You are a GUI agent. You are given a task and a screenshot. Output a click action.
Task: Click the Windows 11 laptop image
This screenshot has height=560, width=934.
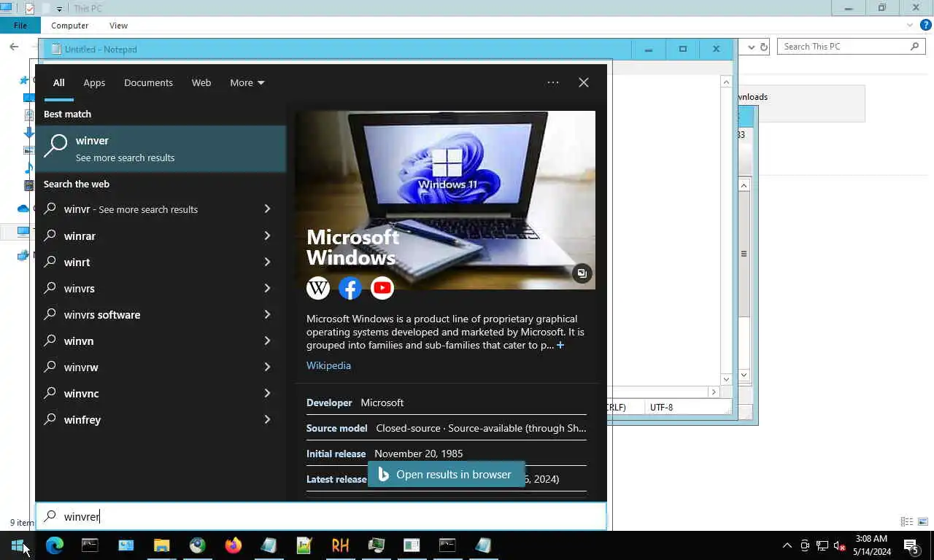pyautogui.click(x=445, y=200)
